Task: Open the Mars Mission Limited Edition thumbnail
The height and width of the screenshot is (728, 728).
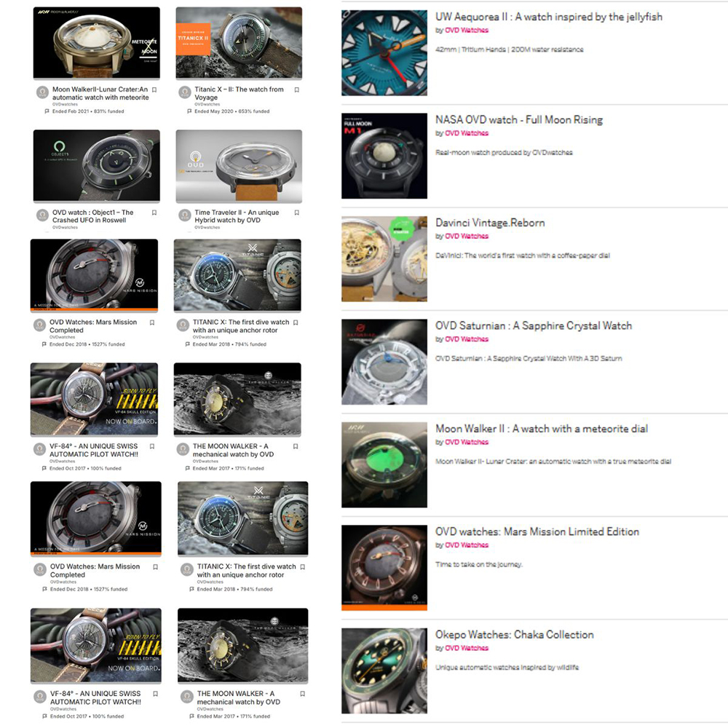Action: coord(384,567)
